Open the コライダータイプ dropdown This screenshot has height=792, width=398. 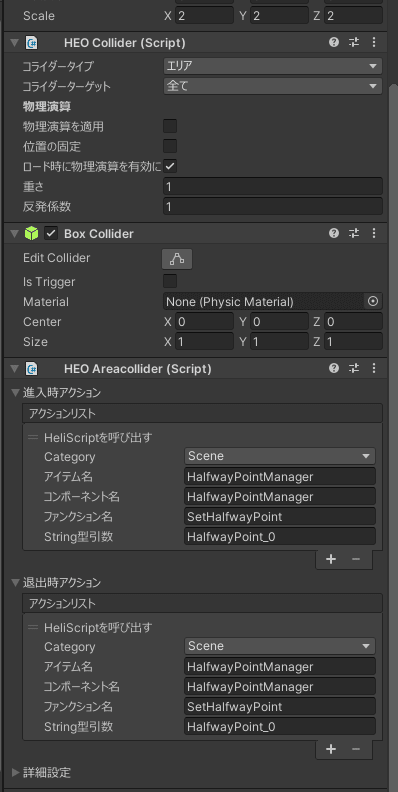273,66
